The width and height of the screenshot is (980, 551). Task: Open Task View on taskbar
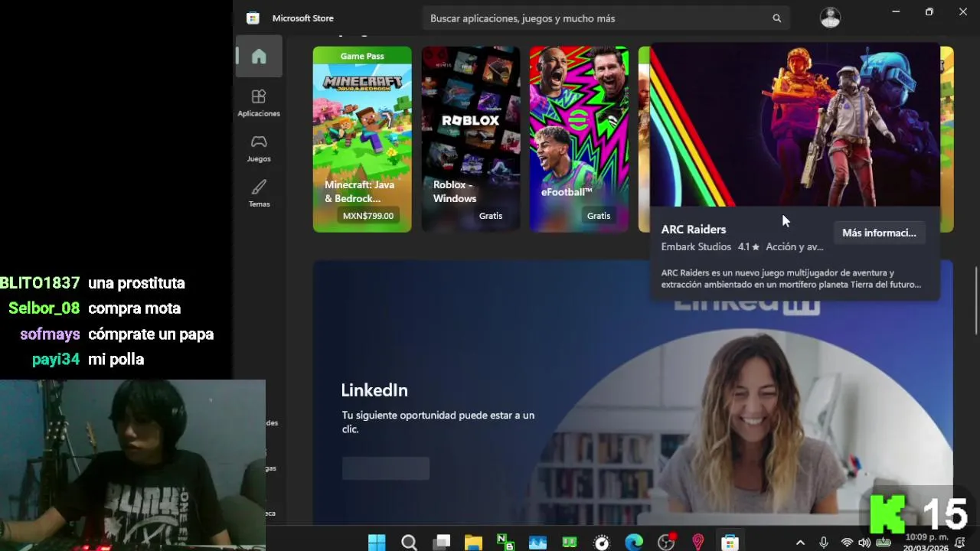click(x=442, y=543)
